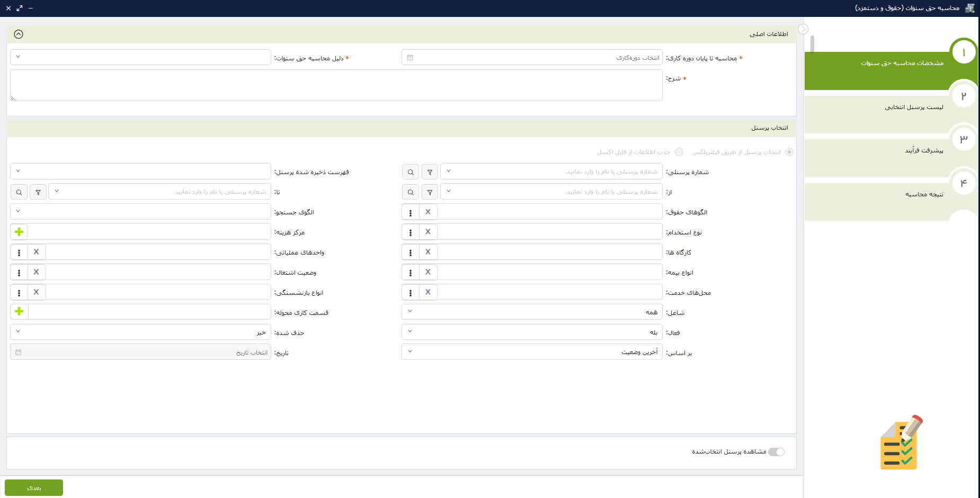Go to step نتیجه محاسبه

pos(924,194)
